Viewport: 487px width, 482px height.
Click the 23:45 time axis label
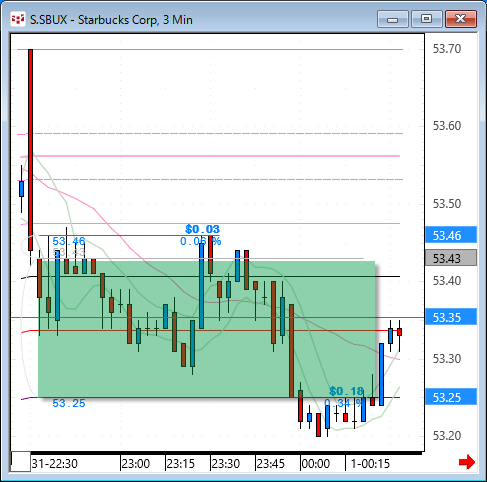tap(271, 463)
